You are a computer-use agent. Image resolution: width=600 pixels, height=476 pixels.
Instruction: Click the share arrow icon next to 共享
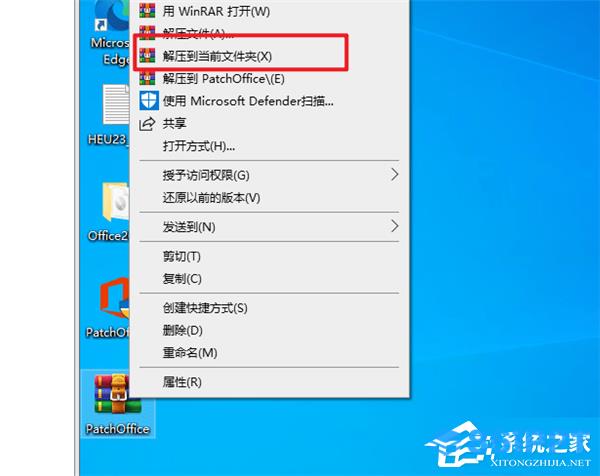click(147, 124)
